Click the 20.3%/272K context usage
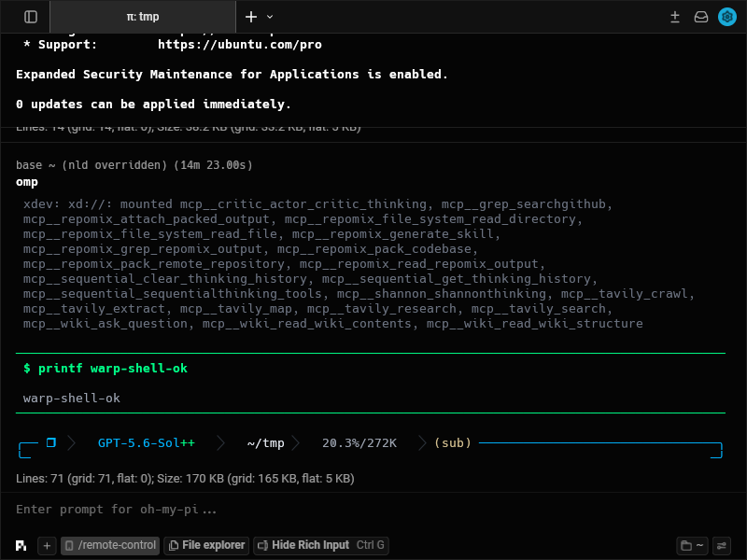747x560 pixels. click(x=359, y=442)
